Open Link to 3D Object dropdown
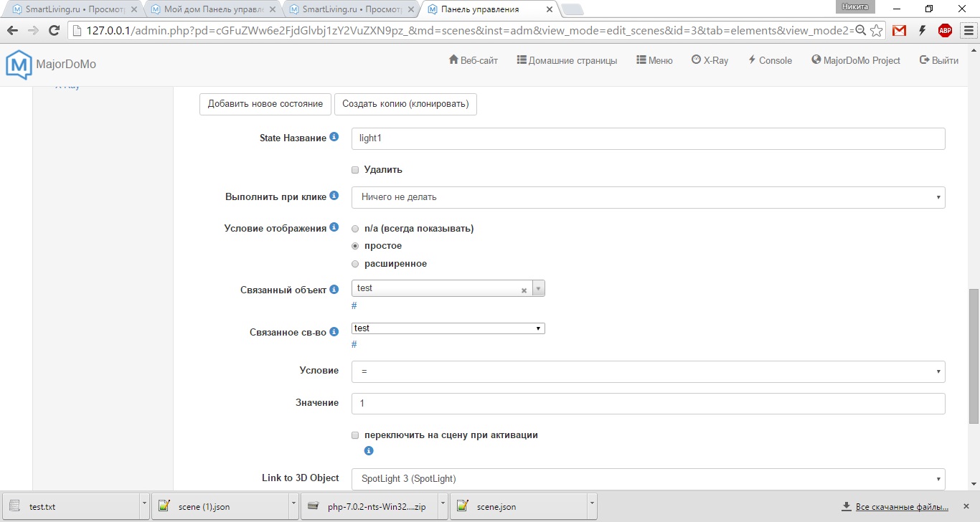 click(x=648, y=479)
